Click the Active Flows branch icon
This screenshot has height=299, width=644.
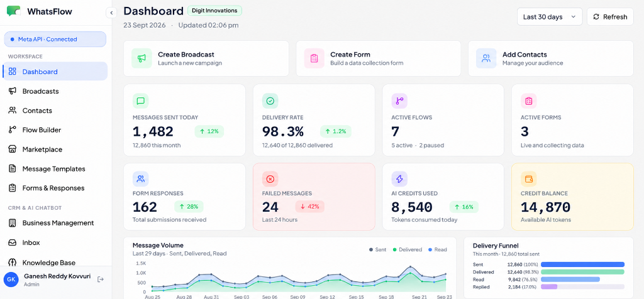(399, 101)
